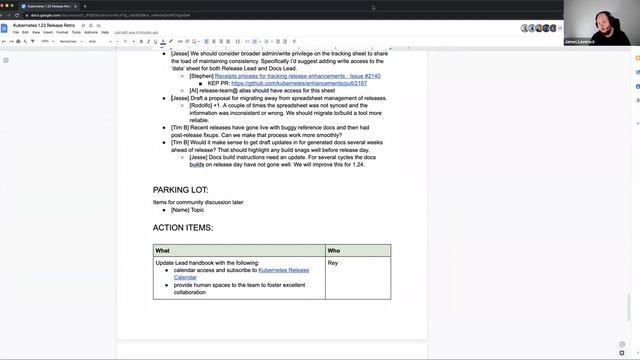Toggle underline formatting
The height and width of the screenshot is (360, 640).
pyautogui.click(x=155, y=42)
